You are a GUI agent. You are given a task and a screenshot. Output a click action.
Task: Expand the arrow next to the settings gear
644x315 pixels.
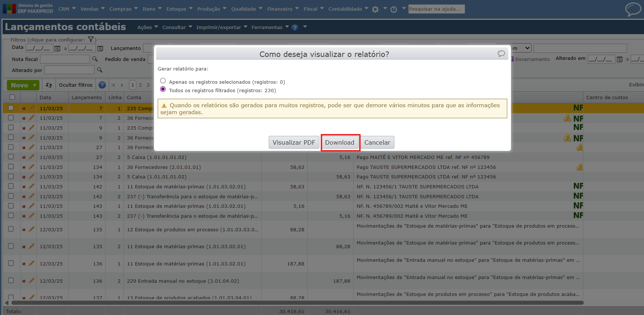coord(385,8)
